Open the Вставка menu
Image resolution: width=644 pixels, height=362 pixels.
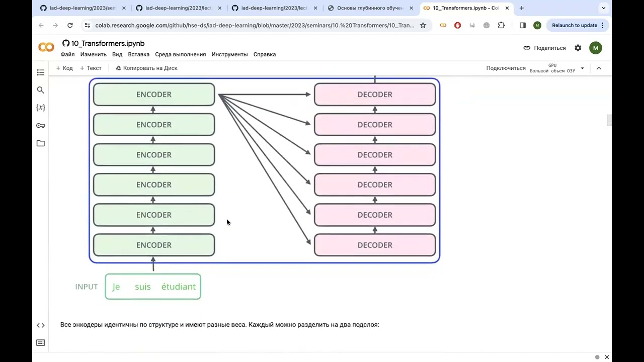[x=138, y=54]
